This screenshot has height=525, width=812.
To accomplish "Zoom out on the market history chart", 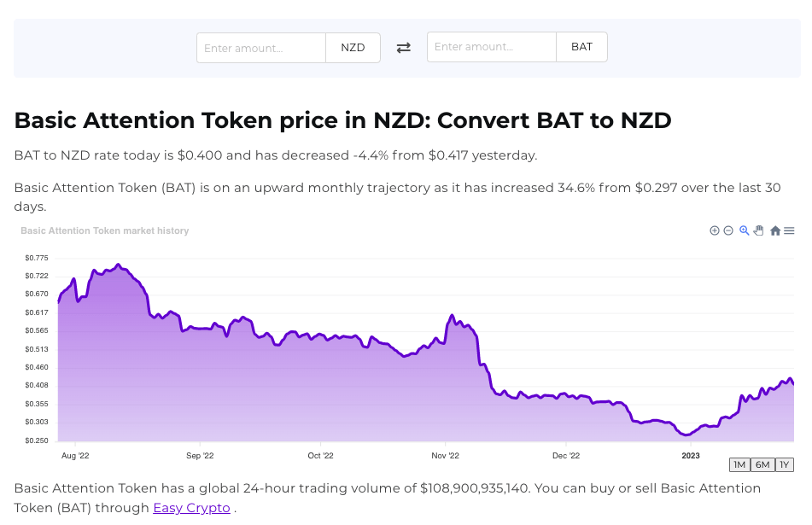I will click(728, 230).
